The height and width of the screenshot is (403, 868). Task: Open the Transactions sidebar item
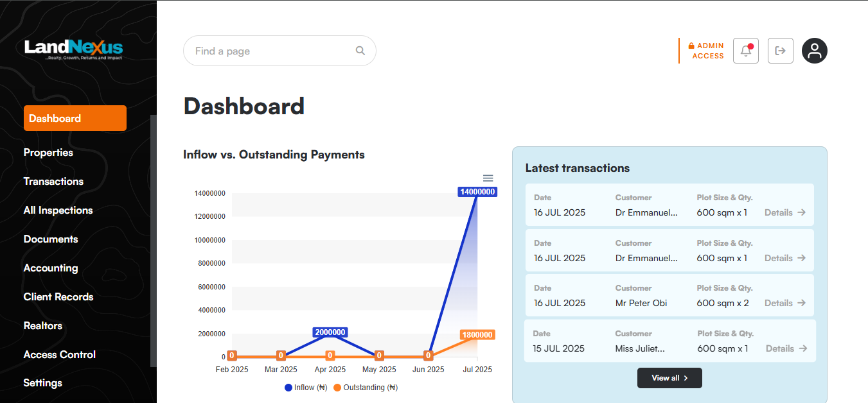[x=53, y=182]
